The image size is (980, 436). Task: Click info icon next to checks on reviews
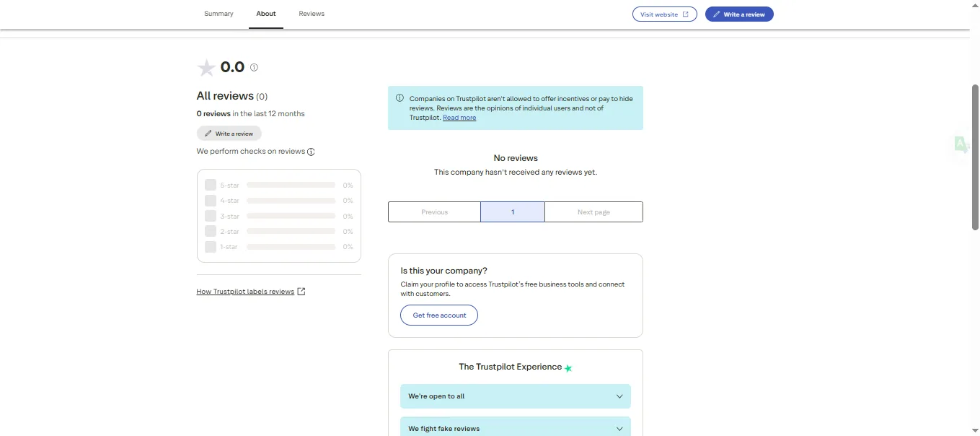click(311, 152)
